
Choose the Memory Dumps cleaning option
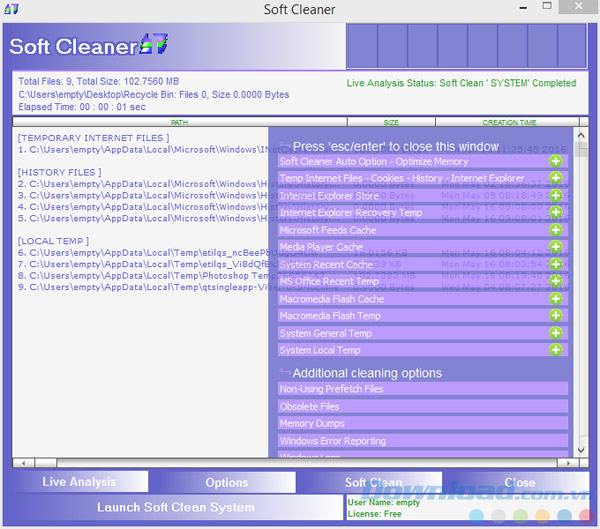coord(422,423)
